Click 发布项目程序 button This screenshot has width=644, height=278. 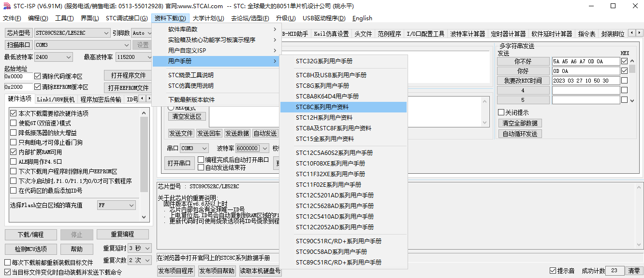click(176, 271)
